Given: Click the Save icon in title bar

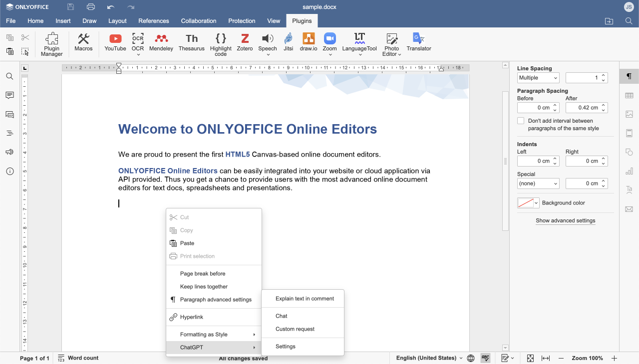Looking at the screenshot, I should click(x=71, y=7).
